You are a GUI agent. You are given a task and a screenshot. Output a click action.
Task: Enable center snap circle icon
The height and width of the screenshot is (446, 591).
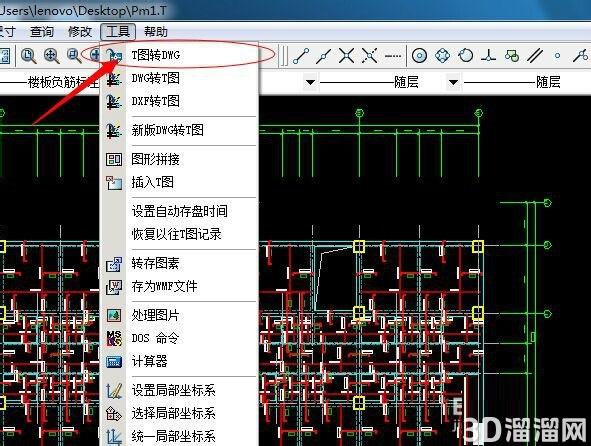click(x=419, y=56)
